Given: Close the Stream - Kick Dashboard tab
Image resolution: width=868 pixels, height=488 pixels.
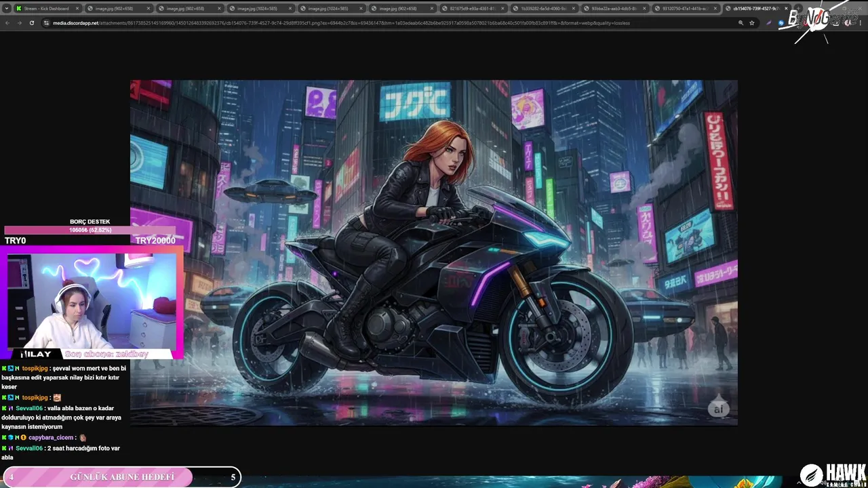Looking at the screenshot, I should click(76, 9).
